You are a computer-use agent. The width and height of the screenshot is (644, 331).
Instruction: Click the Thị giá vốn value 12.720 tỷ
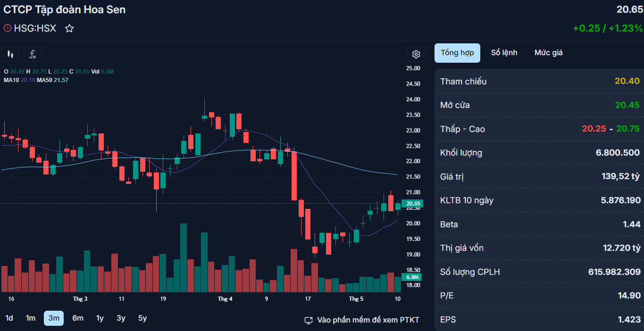(x=621, y=248)
